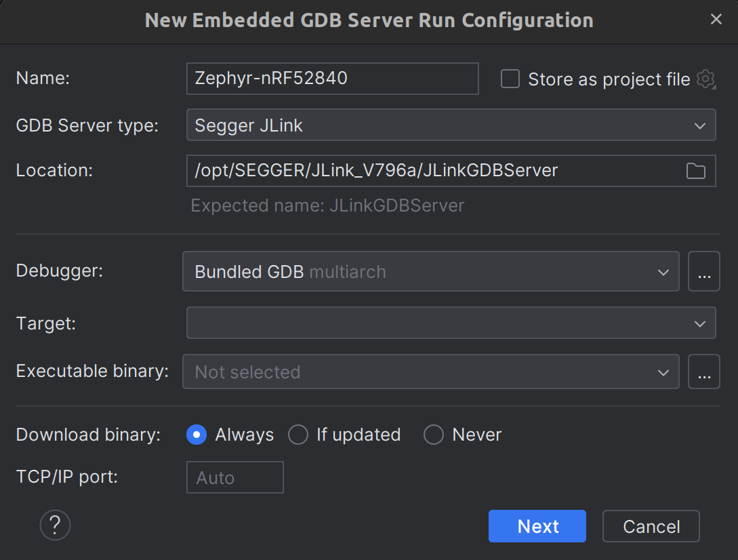Click the ellipsis button next to Executable binary
This screenshot has width=738, height=560.
point(703,372)
